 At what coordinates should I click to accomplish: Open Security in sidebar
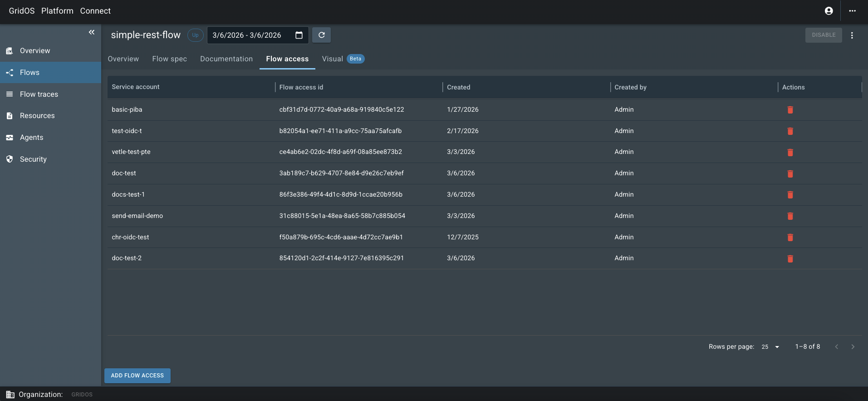50,159
